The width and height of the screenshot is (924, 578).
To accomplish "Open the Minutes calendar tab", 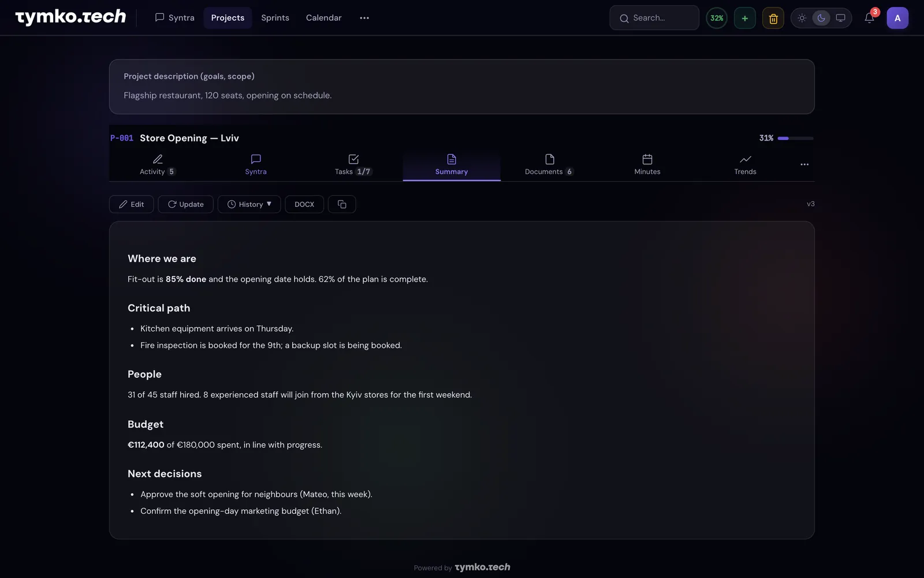I will (647, 165).
